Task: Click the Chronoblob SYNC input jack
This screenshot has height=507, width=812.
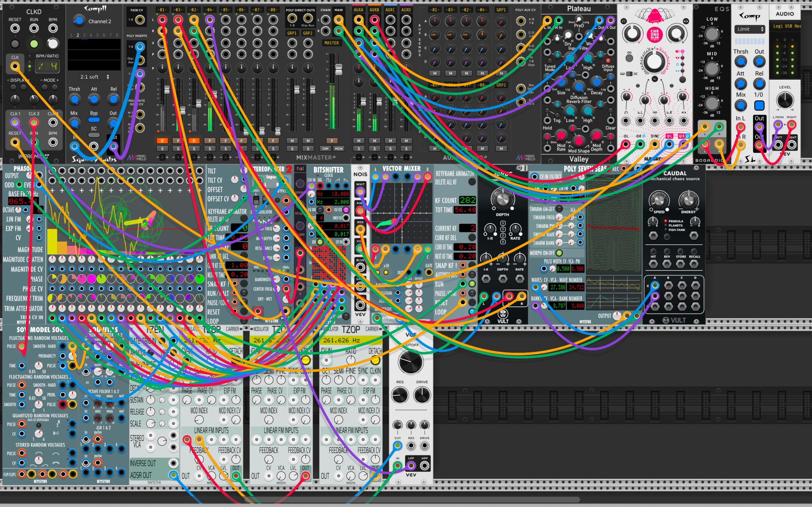Action: point(654,144)
